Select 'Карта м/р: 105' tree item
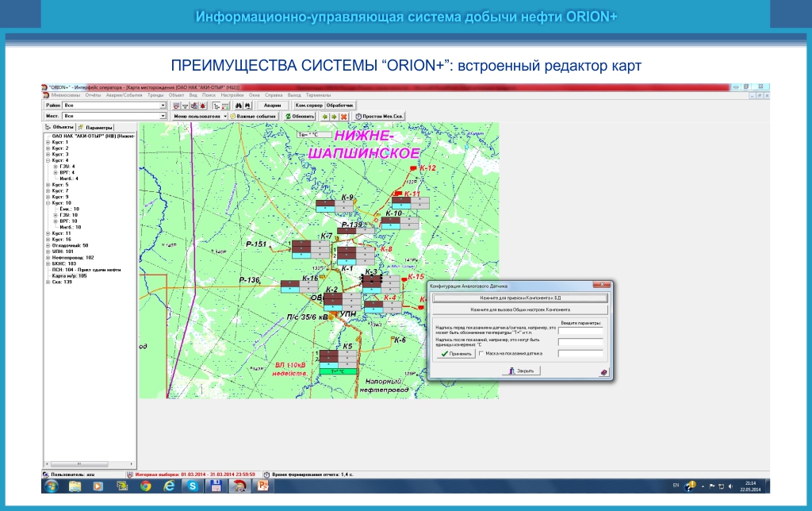 point(70,276)
